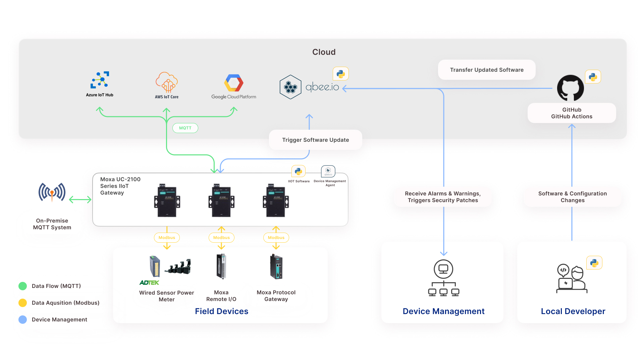Click the Modbus tag above Moxa Remote I/O

(x=221, y=238)
